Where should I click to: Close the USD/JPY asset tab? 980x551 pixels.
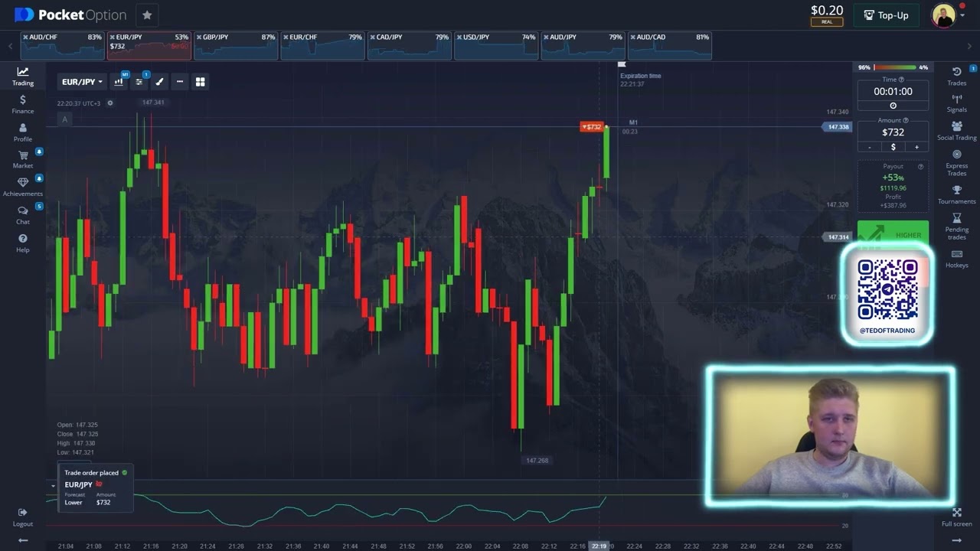coord(459,37)
